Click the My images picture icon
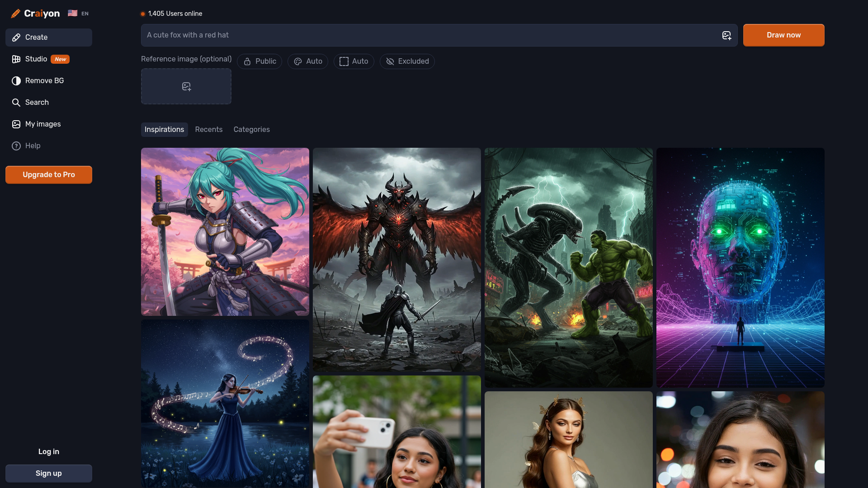868x488 pixels. click(16, 124)
